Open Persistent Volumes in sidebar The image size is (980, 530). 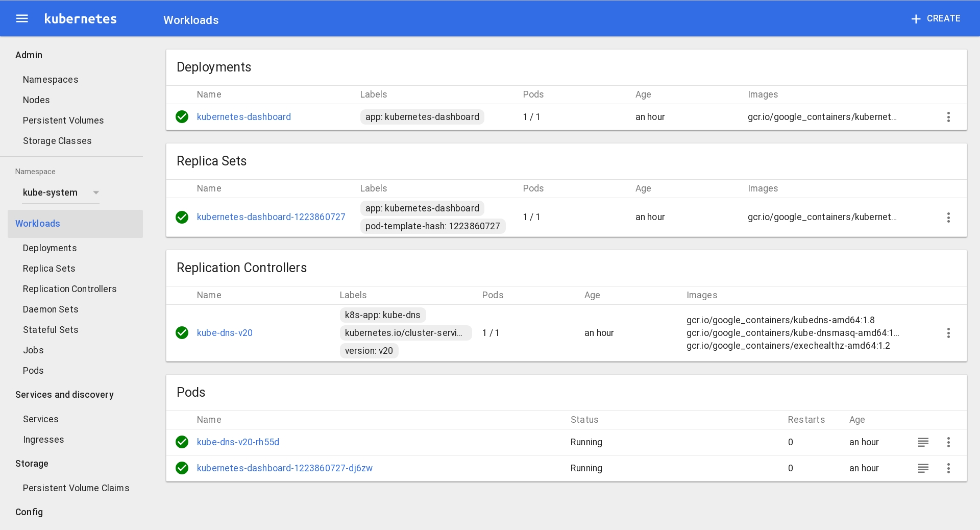pyautogui.click(x=63, y=121)
